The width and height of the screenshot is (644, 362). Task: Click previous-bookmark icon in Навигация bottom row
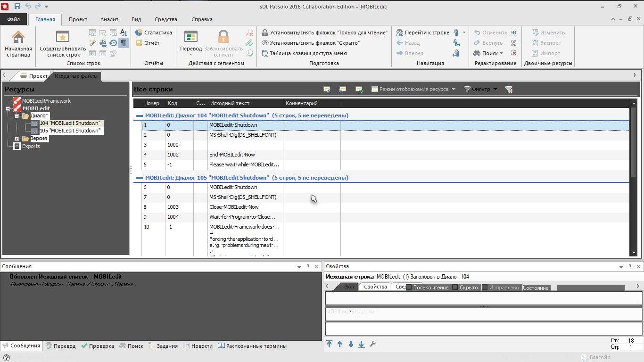pyautogui.click(x=456, y=53)
